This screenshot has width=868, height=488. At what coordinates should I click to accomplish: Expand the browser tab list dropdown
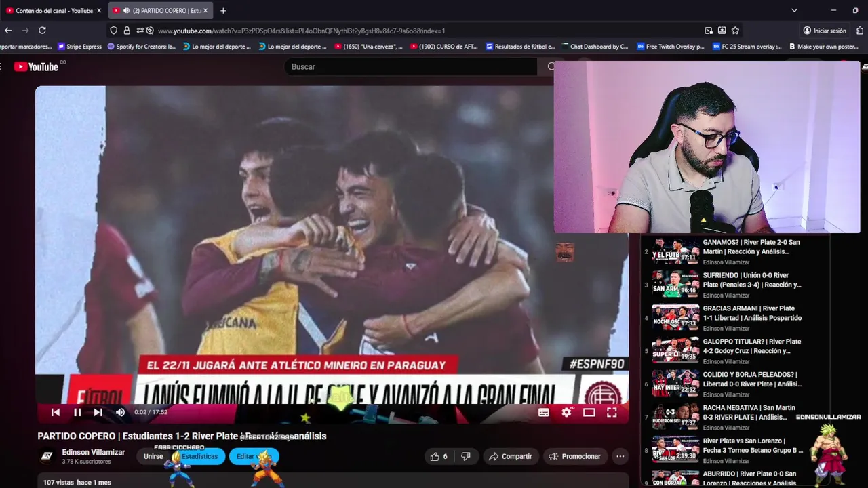[x=794, y=11]
